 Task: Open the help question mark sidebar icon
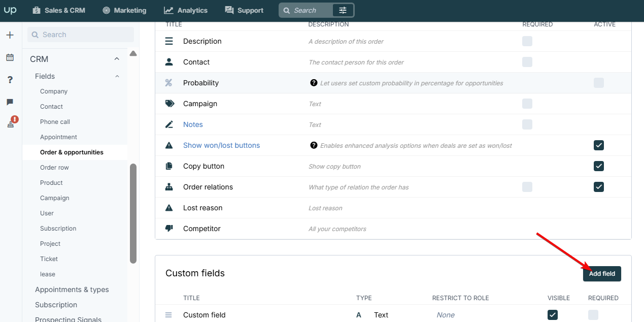[10, 80]
